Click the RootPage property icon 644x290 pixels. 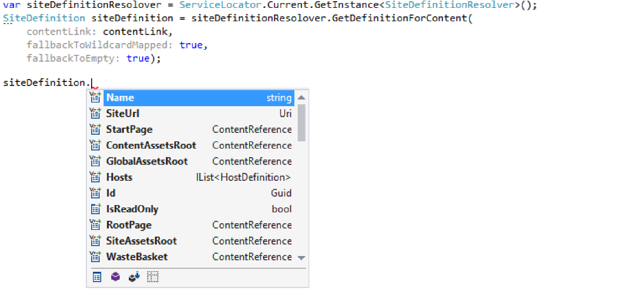pos(95,224)
